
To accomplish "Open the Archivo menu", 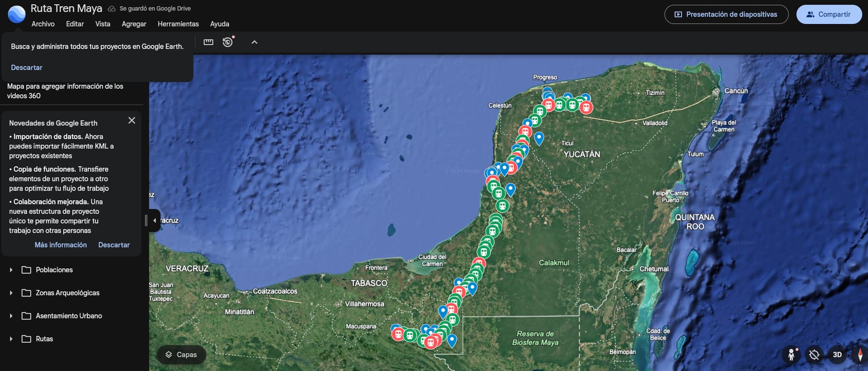I will 43,24.
